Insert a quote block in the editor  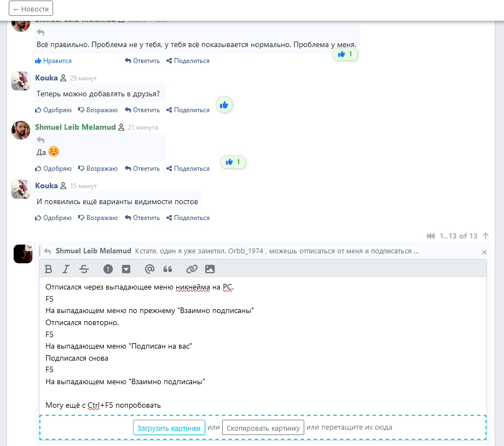tap(167, 269)
